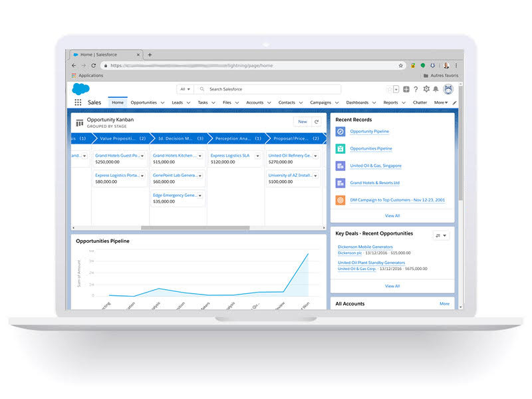Viewport: 532px width, 399px height.
Task: Bookmark this page with star icon
Action: (x=401, y=65)
